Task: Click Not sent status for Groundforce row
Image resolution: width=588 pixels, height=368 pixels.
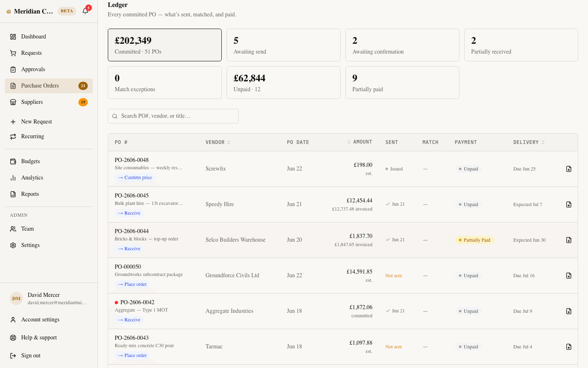Action: tap(394, 276)
